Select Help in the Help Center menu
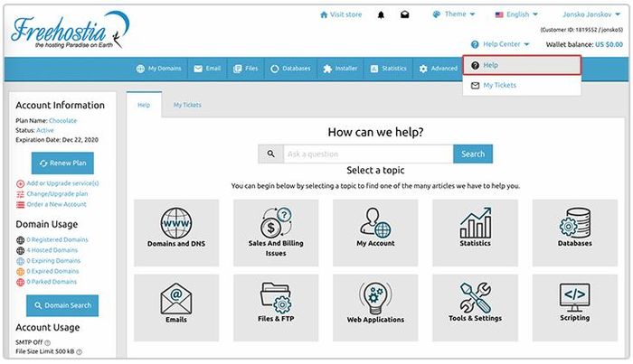The height and width of the screenshot is (364, 633). pyautogui.click(x=522, y=65)
